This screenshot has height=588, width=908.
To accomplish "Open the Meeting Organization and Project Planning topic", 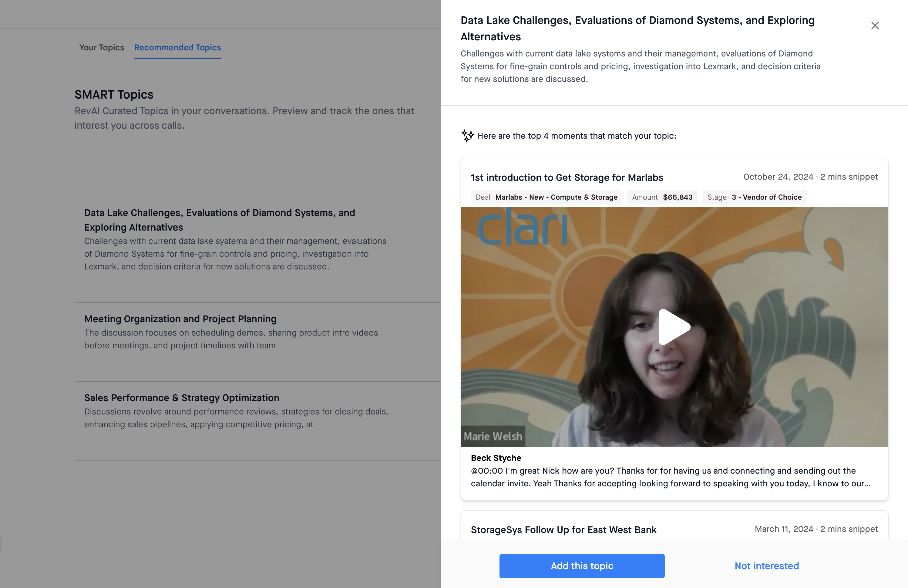I will [180, 319].
